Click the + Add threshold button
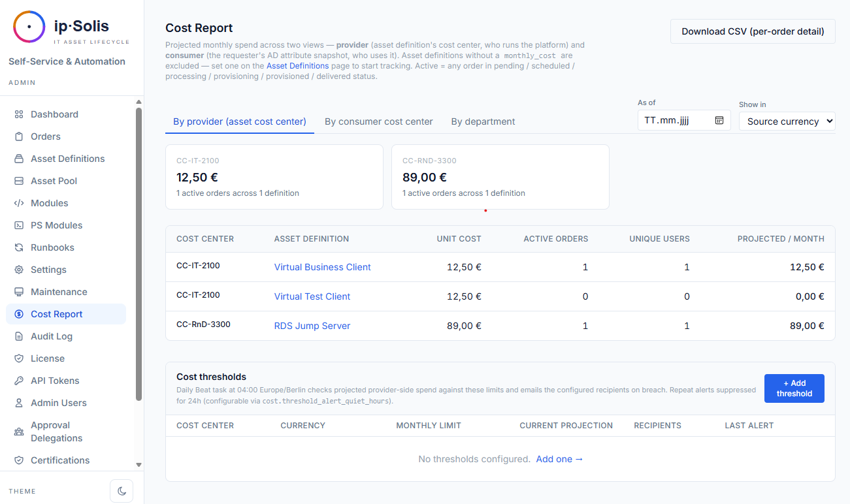Viewport: 850px width, 504px height. click(794, 388)
